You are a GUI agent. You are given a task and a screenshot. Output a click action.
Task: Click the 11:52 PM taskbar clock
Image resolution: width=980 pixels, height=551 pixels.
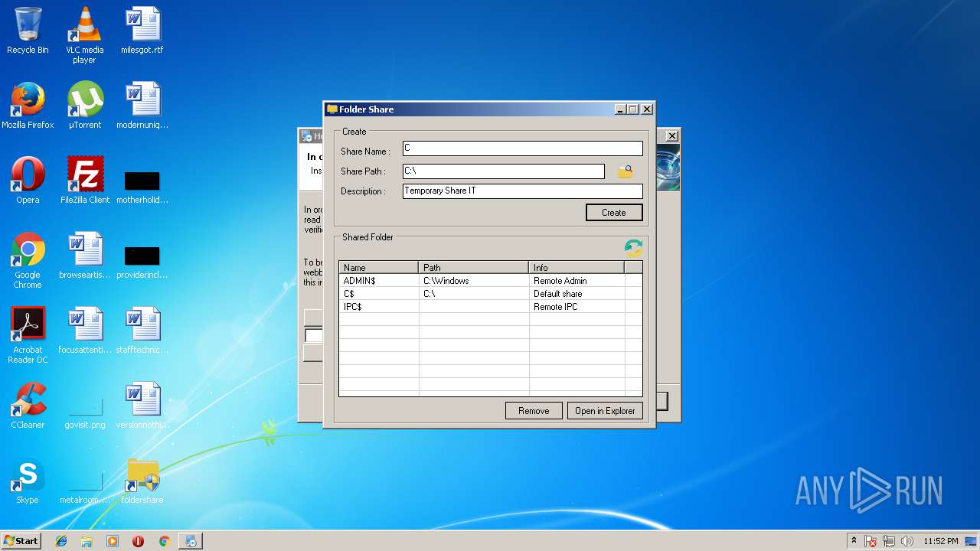click(941, 541)
